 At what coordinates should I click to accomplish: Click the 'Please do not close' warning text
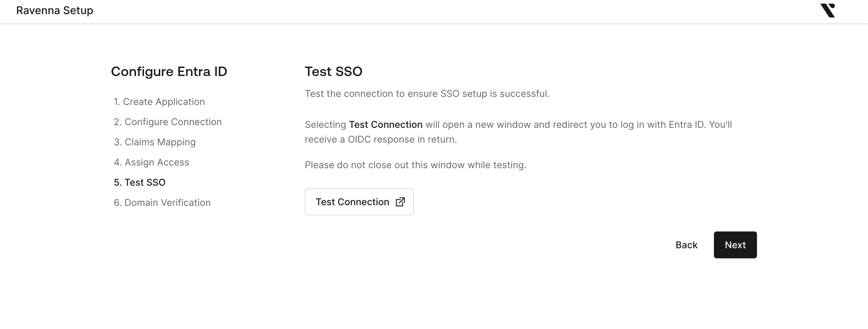415,165
